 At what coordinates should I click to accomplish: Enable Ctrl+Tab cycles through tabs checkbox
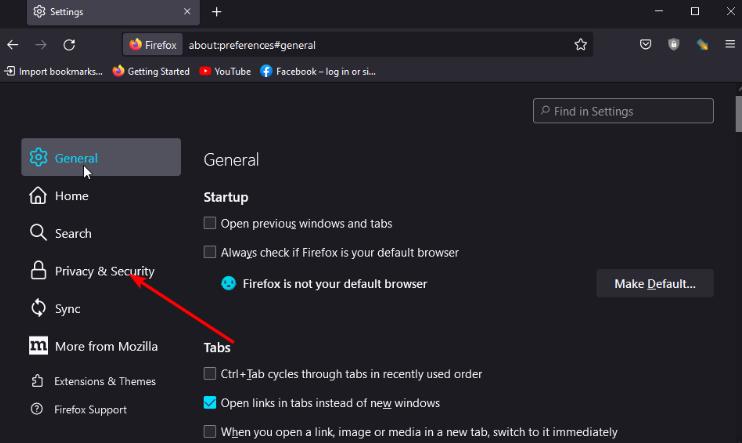210,373
